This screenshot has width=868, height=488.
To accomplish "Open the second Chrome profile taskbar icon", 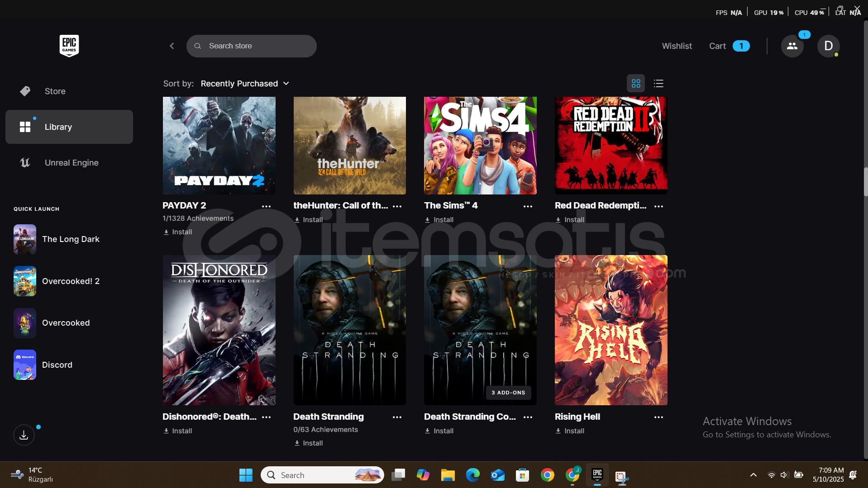I will (572, 475).
